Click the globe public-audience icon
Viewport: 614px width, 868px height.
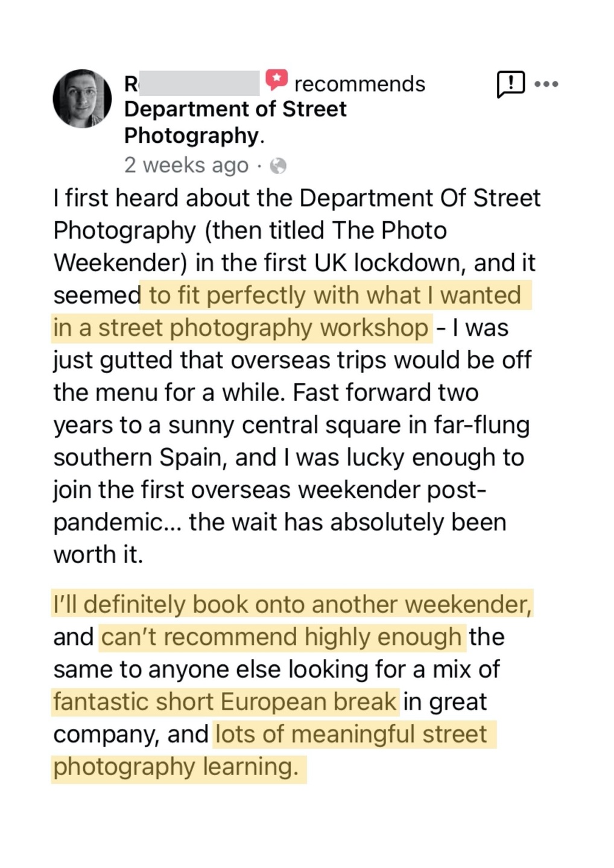pyautogui.click(x=278, y=166)
